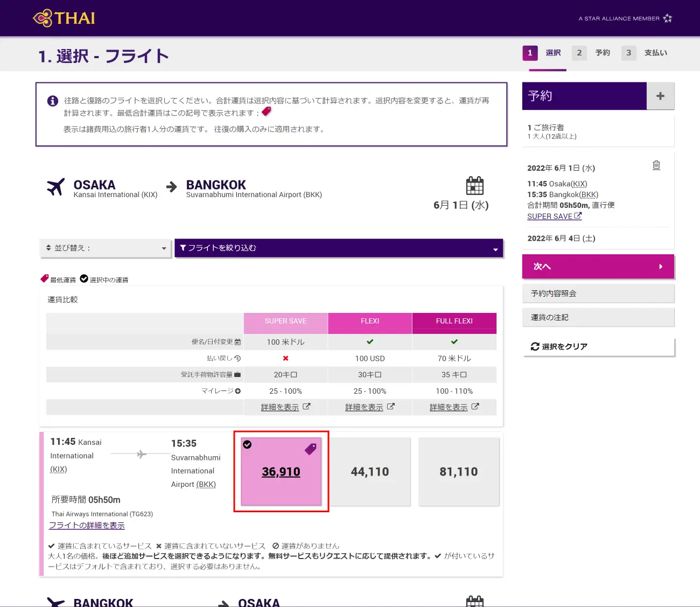This screenshot has height=607, width=700.
Task: Click the lowest-fare tag icon in 36,910 tile
Action: [x=311, y=449]
